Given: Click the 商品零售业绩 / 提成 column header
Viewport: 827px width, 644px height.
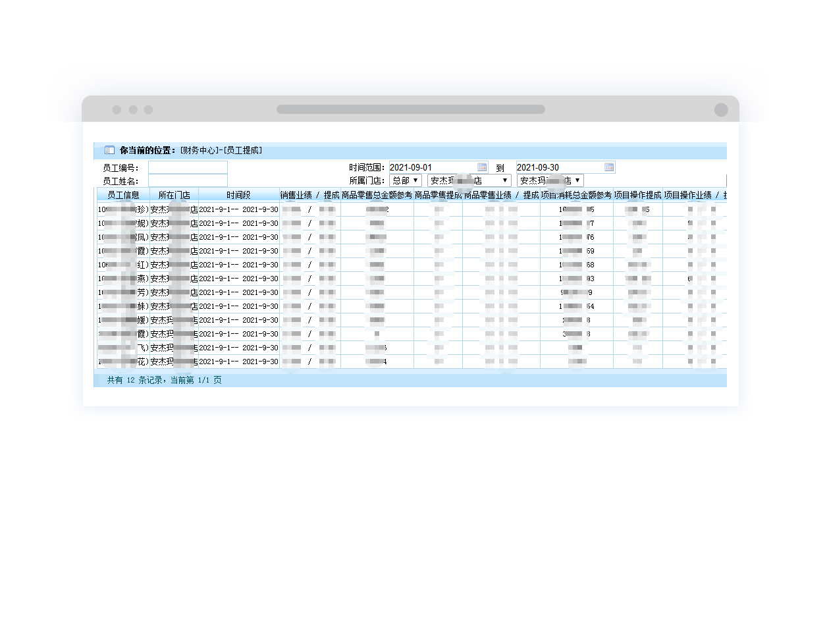Looking at the screenshot, I should coord(501,195).
